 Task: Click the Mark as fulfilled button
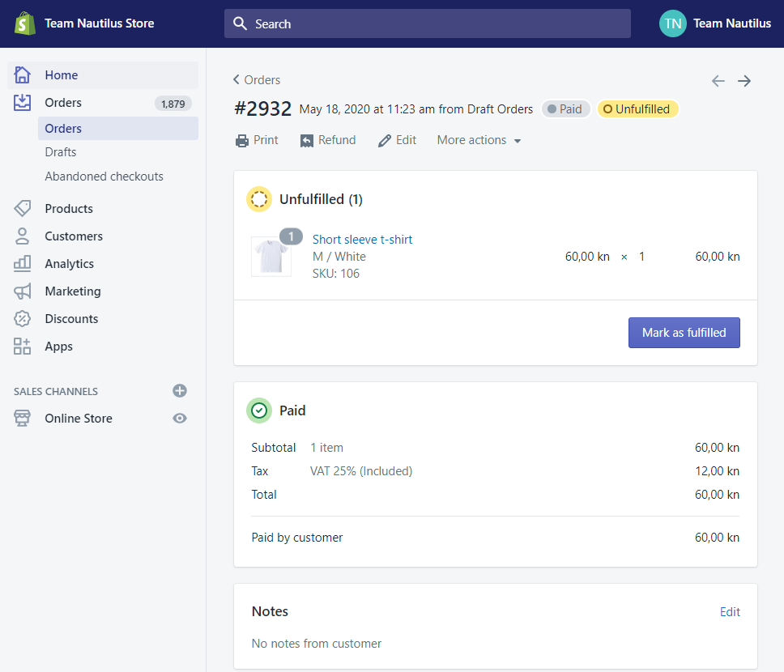[684, 333]
